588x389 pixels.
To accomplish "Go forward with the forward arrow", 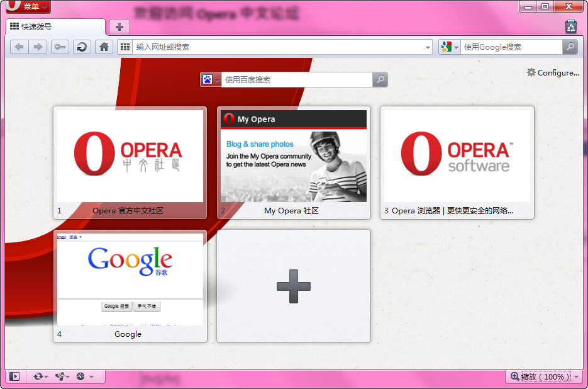I will pyautogui.click(x=38, y=47).
